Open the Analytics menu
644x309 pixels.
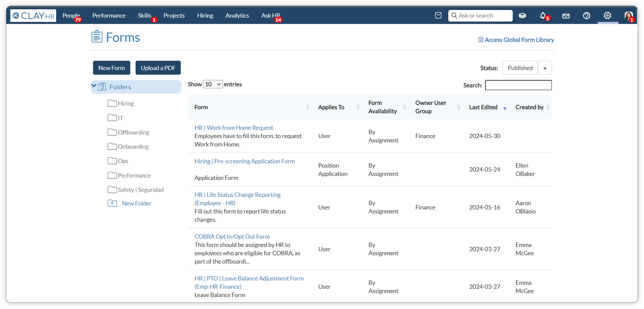[237, 15]
